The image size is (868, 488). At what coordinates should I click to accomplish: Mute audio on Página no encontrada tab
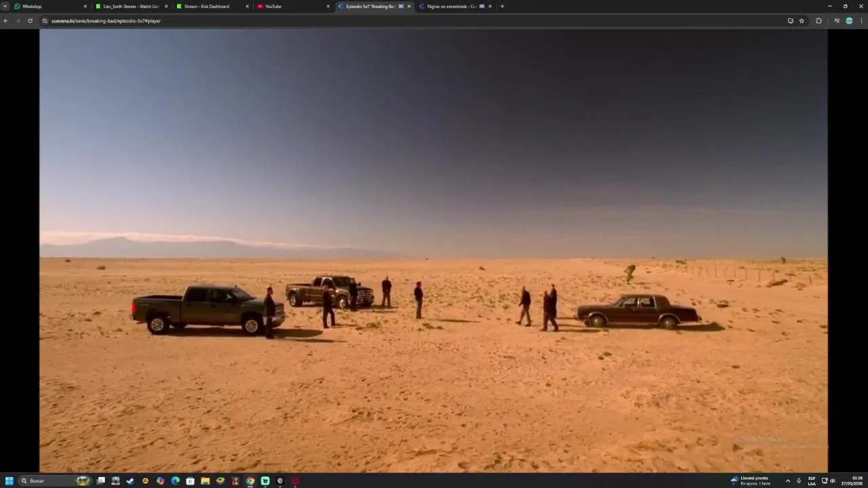[x=481, y=6]
